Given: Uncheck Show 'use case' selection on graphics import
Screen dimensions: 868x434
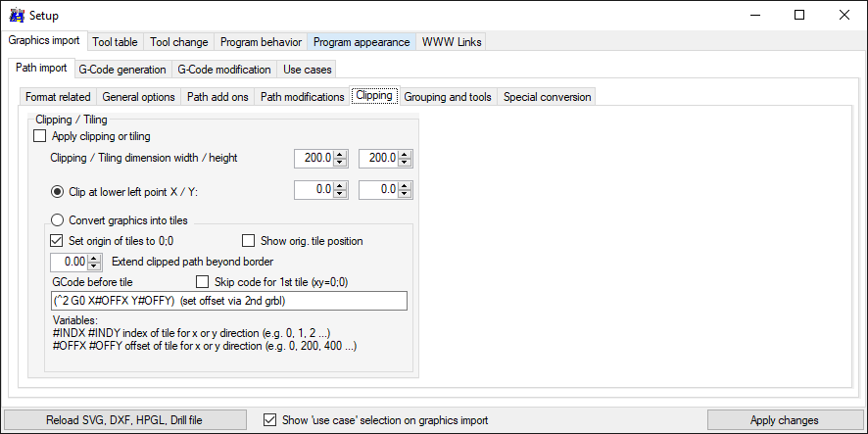Looking at the screenshot, I should pos(269,419).
